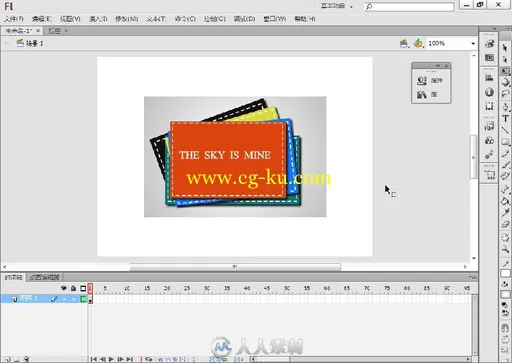Select the Lasso tool
The height and width of the screenshot is (363, 512).
(x=505, y=94)
